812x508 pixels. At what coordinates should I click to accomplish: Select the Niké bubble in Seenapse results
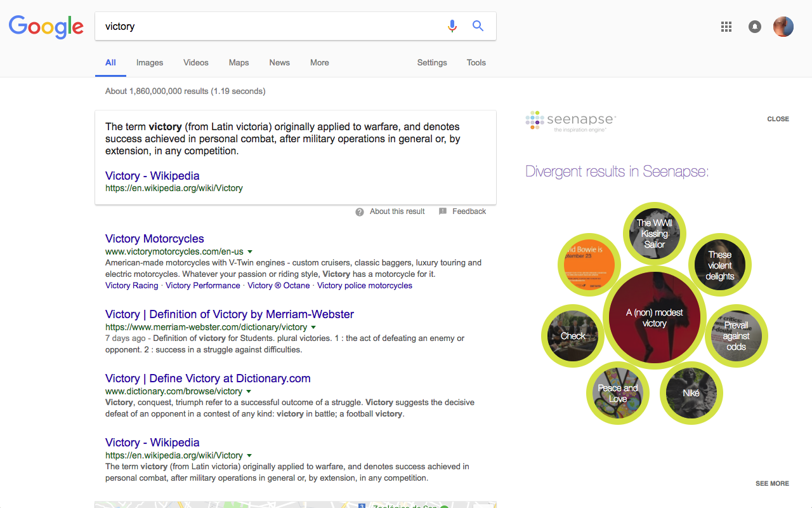pos(691,393)
